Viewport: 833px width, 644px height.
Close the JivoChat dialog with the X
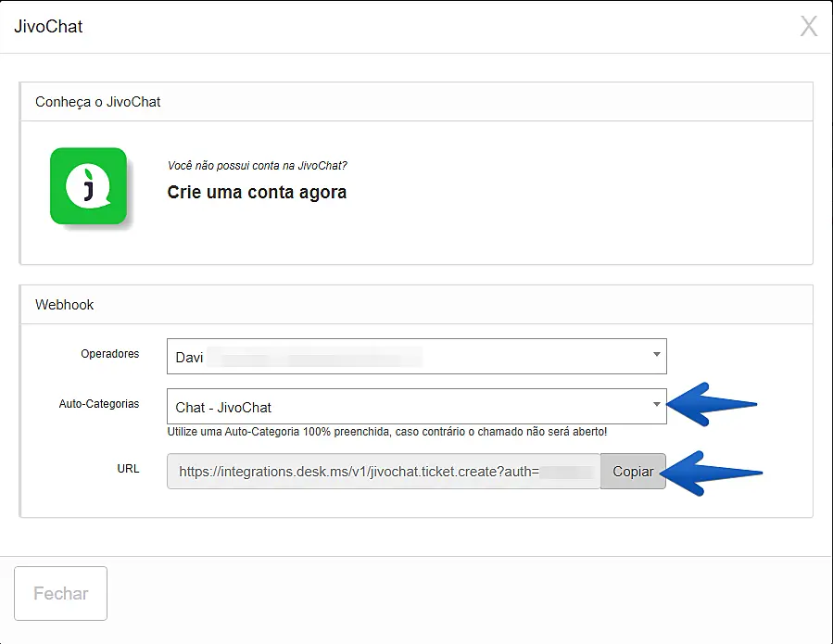808,26
